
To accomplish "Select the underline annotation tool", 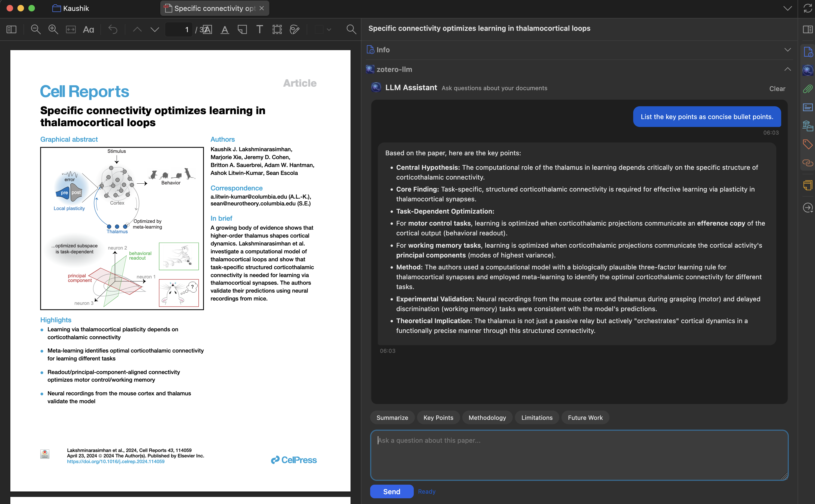I will pos(225,30).
